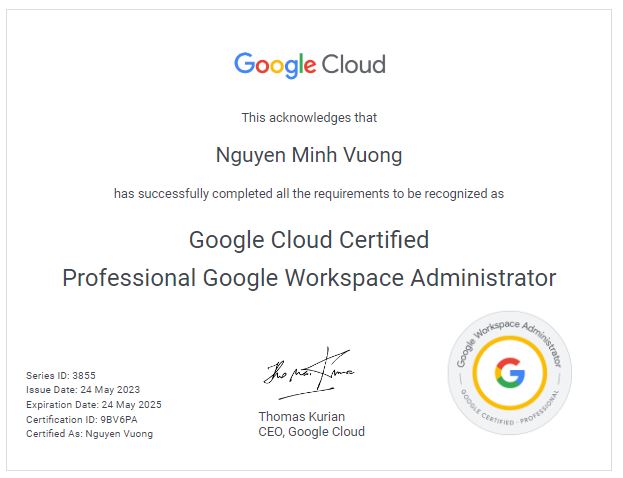Click the name Thomas Kurian

point(302,417)
